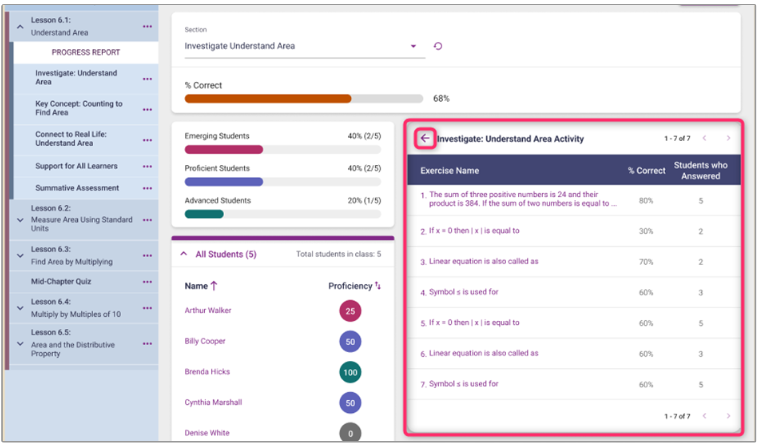This screenshot has height=444, width=757.
Task: Select the PROGRESS REPORT item in sidebar
Action: (86, 53)
